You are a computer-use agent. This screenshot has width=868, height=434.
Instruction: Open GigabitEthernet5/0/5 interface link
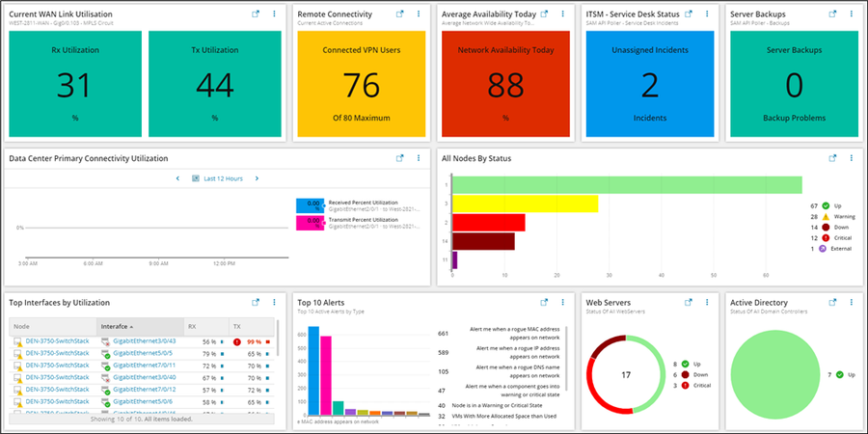[x=143, y=353]
